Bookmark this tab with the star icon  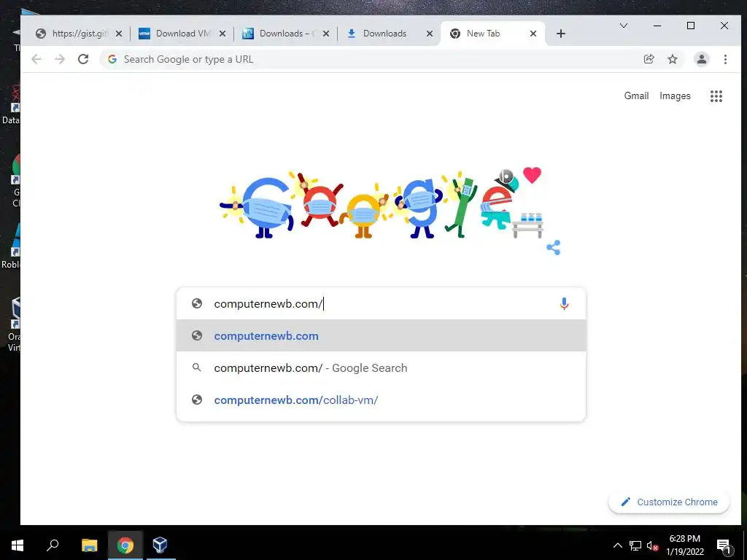pos(672,59)
